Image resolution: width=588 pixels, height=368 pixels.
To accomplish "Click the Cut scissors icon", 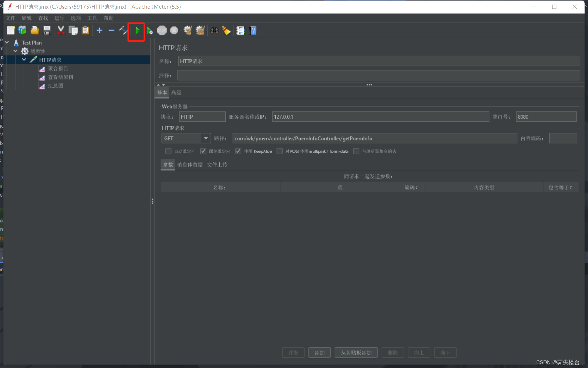I will pos(61,30).
